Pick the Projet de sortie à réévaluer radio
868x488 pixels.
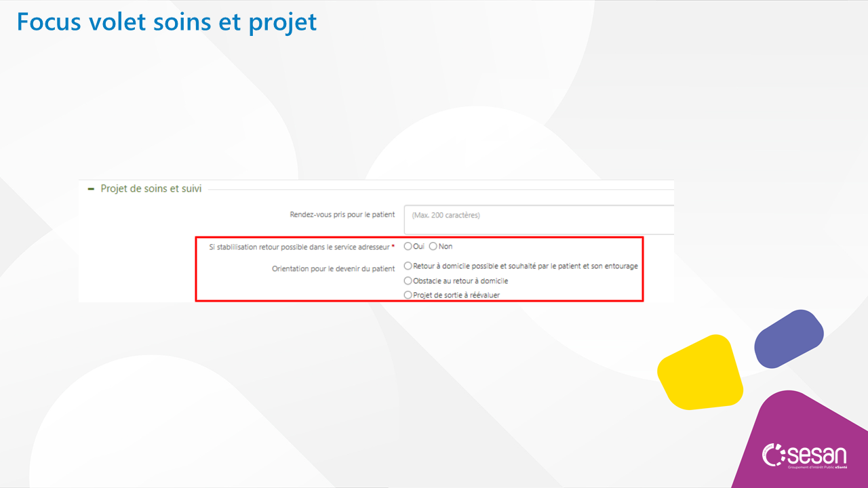pos(408,295)
